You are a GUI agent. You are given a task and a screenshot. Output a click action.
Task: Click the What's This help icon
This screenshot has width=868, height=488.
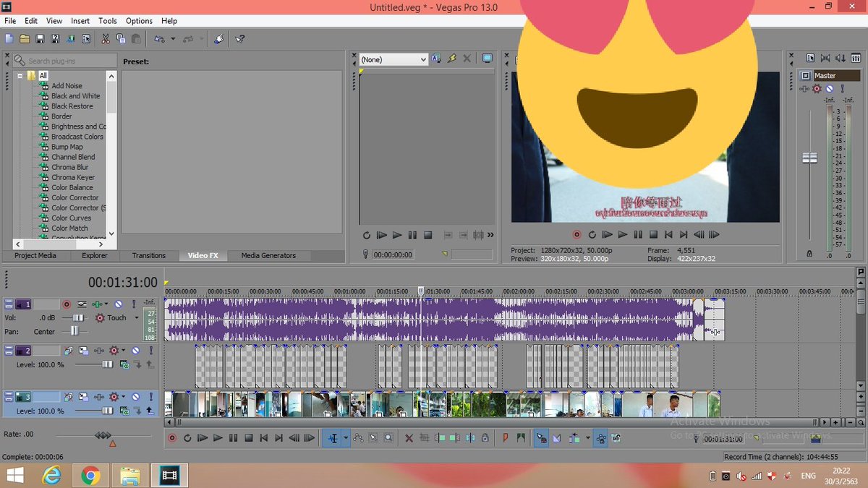[x=240, y=39]
